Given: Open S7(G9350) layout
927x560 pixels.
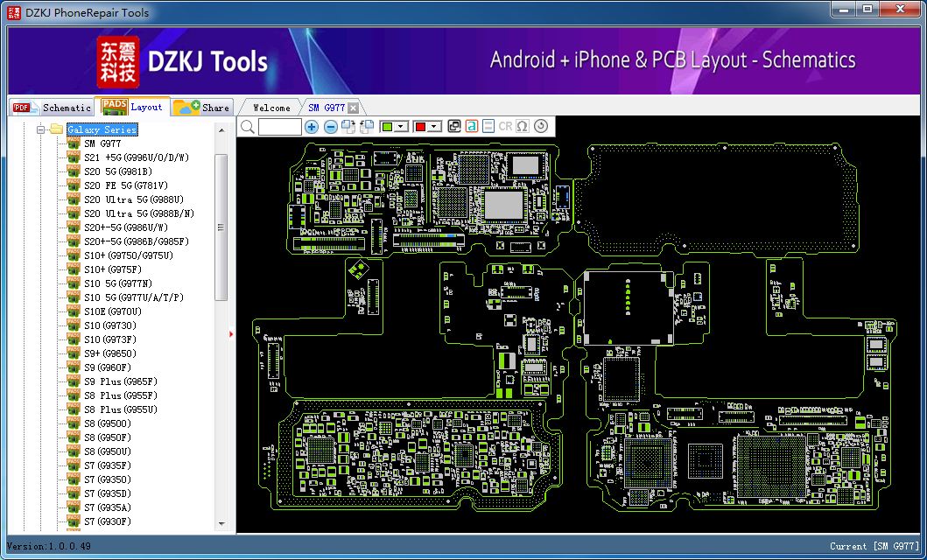Looking at the screenshot, I should pyautogui.click(x=108, y=479).
